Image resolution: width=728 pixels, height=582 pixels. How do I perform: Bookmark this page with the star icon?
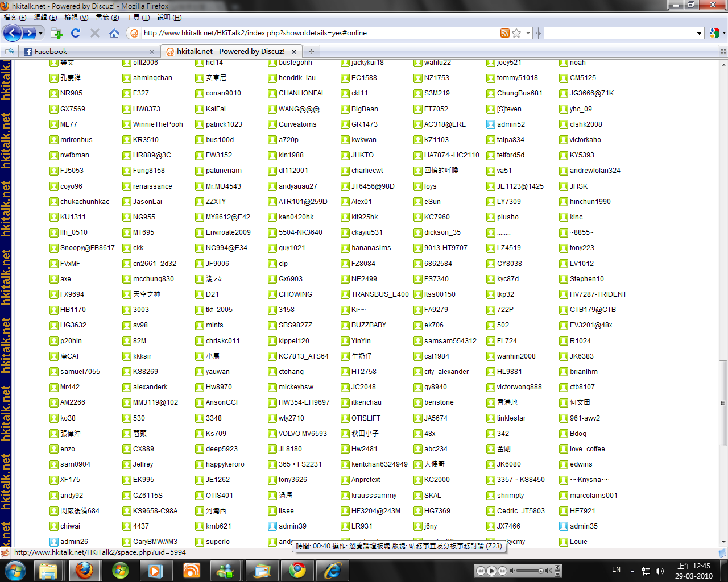(x=516, y=33)
